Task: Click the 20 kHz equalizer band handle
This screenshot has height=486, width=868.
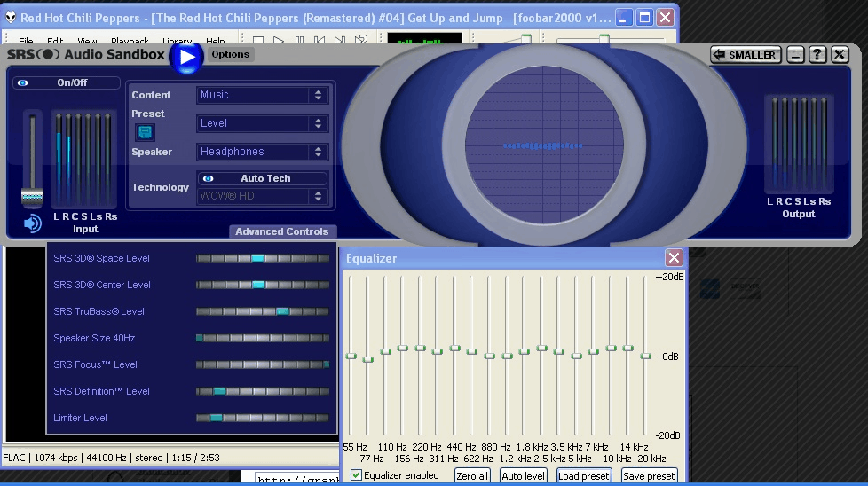Action: [x=645, y=356]
